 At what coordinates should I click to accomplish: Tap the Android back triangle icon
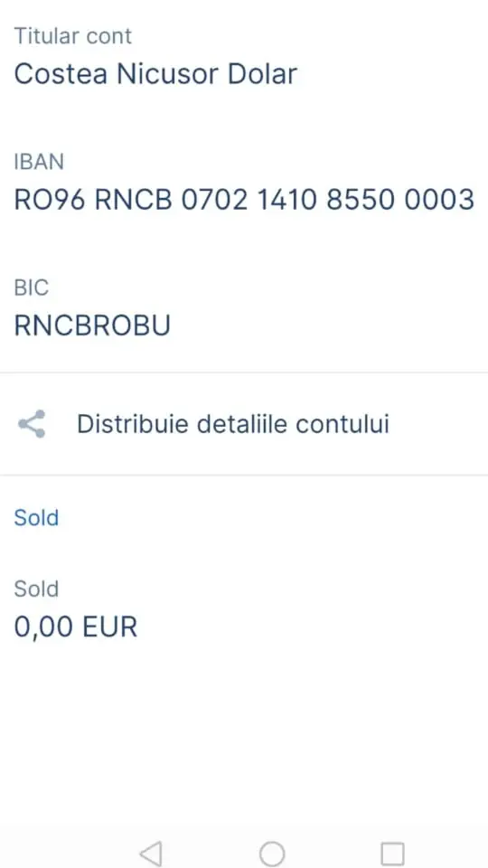[151, 853]
